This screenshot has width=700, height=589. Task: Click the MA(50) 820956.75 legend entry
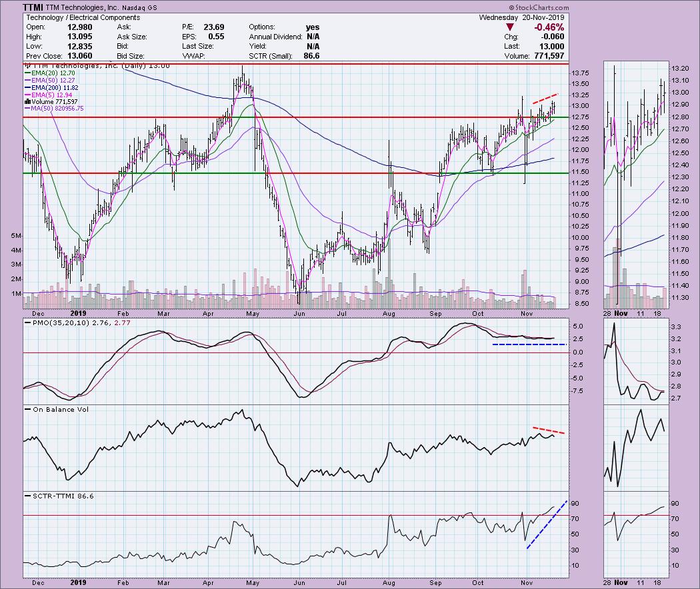54,109
